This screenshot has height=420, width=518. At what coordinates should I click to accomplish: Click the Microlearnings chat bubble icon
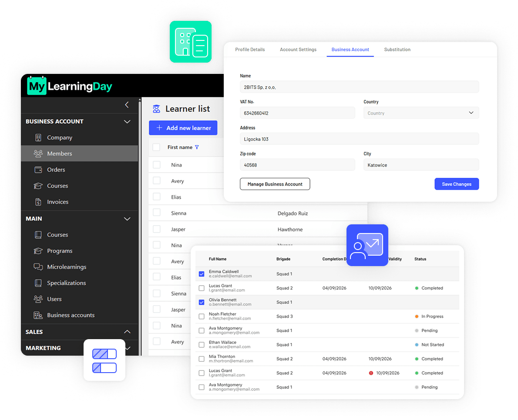click(x=38, y=267)
